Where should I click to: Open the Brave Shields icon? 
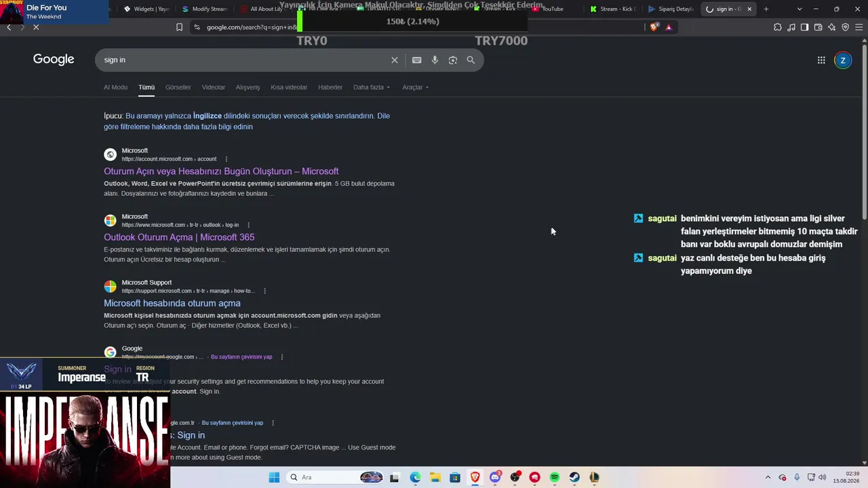click(654, 27)
